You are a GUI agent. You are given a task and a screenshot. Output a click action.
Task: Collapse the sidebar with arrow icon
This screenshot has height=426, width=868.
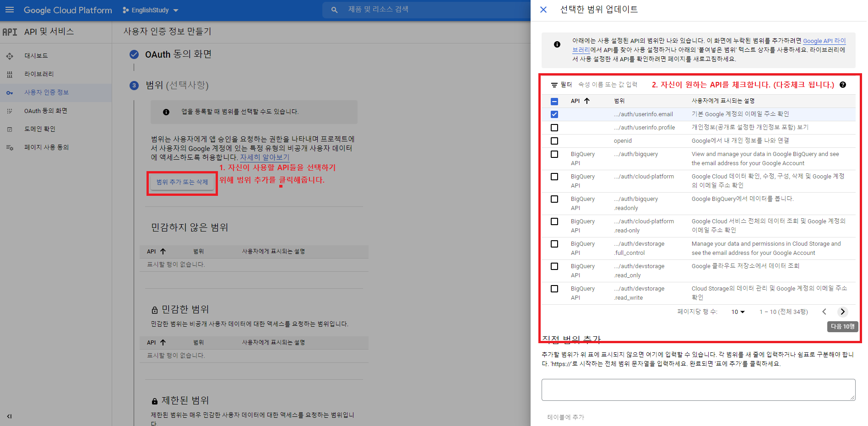point(9,416)
